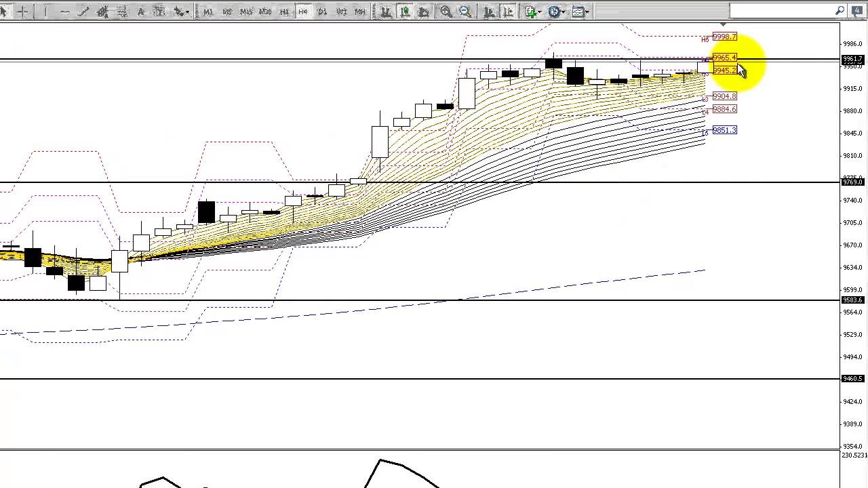Expand the templates dropdown arrow
The width and height of the screenshot is (868, 488).
588,12
